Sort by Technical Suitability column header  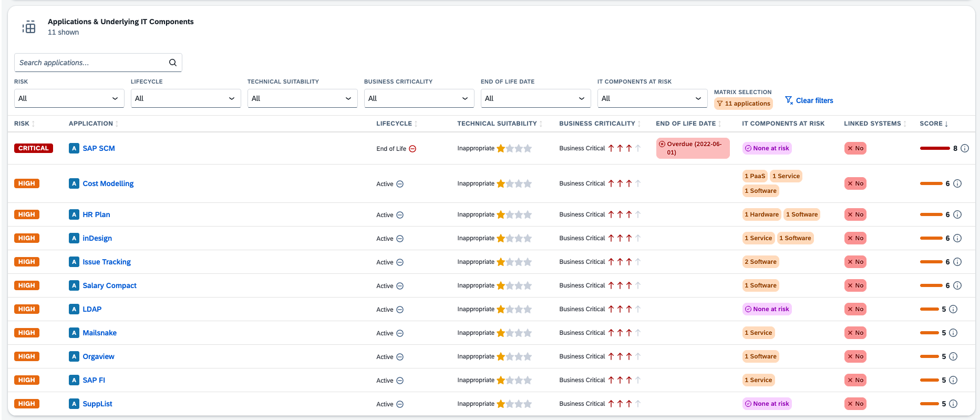click(500, 124)
